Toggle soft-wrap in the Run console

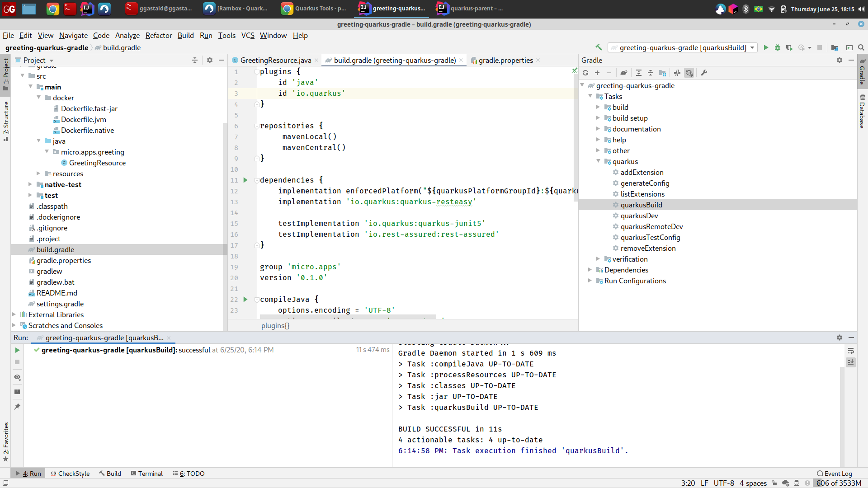851,351
